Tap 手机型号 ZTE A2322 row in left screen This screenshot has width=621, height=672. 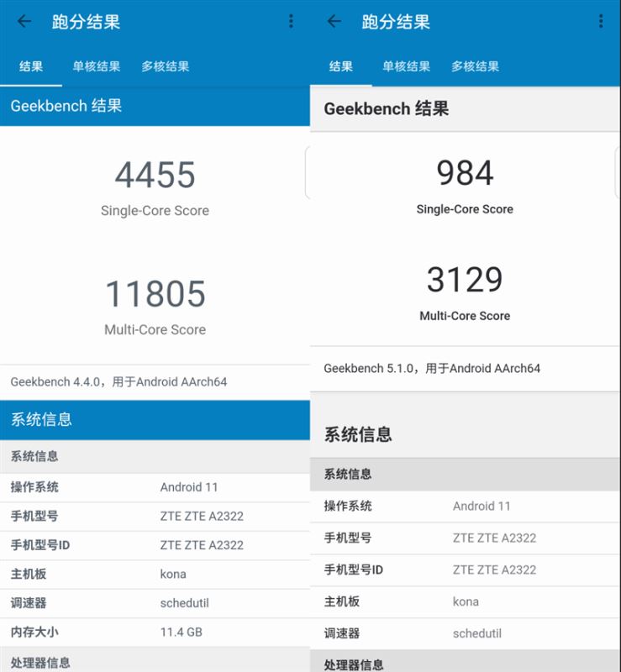pos(155,516)
